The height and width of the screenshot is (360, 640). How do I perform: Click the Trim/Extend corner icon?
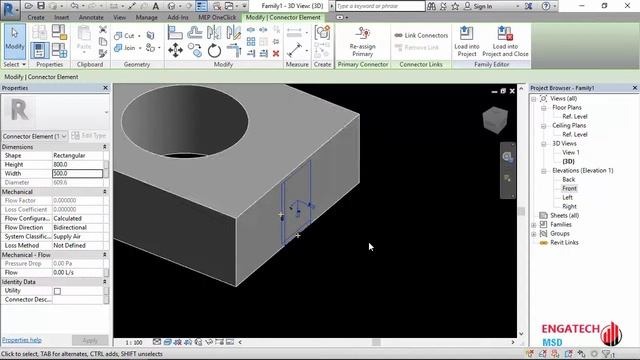click(x=234, y=51)
